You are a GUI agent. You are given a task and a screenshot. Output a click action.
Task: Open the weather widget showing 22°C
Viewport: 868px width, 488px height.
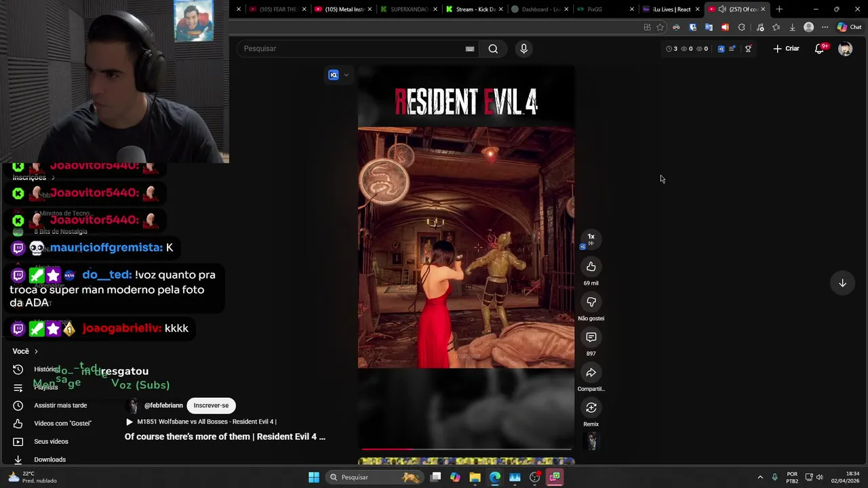[32, 477]
